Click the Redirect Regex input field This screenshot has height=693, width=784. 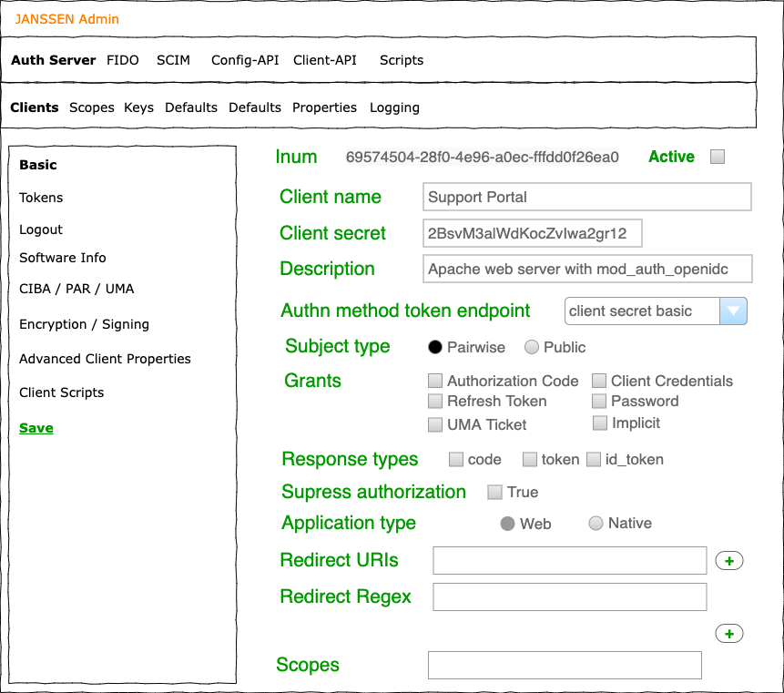coord(569,597)
